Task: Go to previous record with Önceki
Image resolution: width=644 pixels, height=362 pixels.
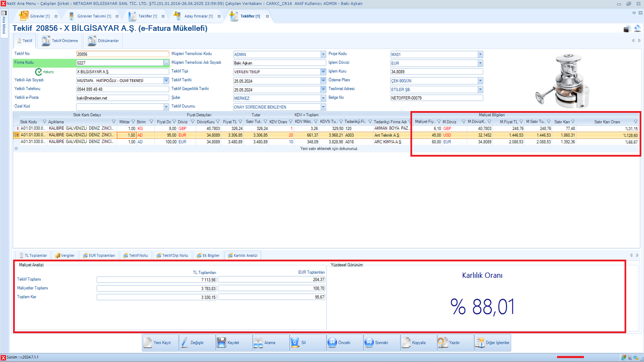Action: [344, 343]
